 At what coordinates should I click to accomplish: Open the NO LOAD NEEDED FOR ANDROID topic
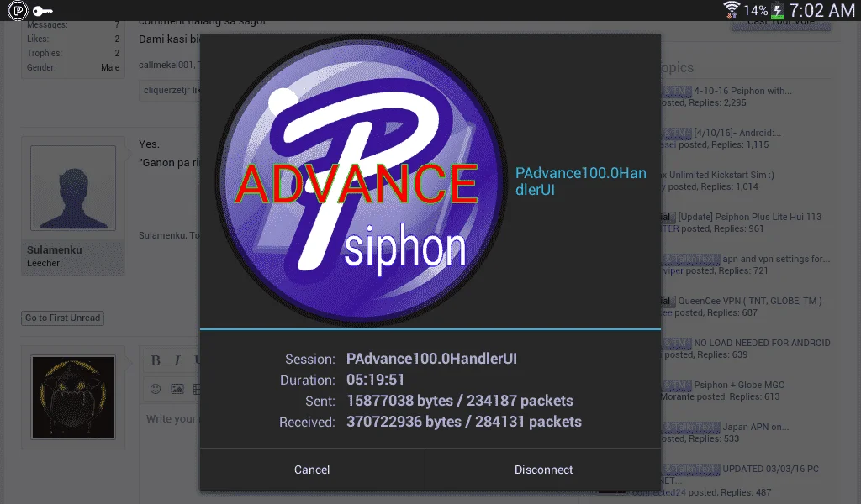coord(762,343)
